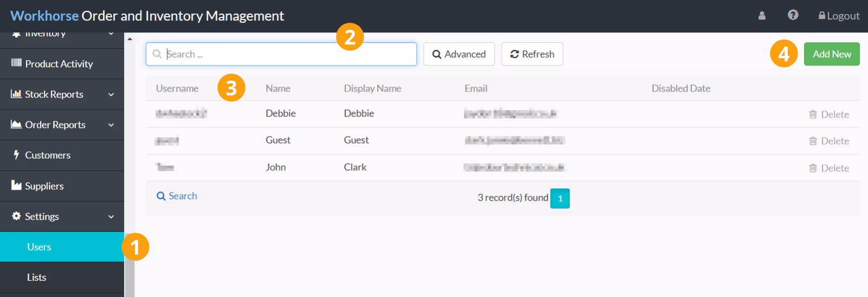This screenshot has width=868, height=297.
Task: Sort by Username column header
Action: (177, 88)
